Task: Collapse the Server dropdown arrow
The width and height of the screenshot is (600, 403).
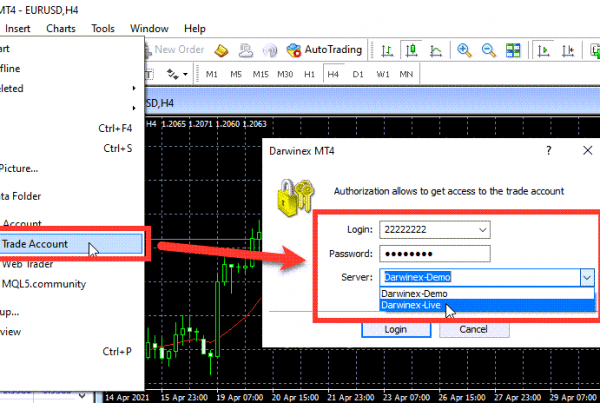Action: (x=587, y=277)
